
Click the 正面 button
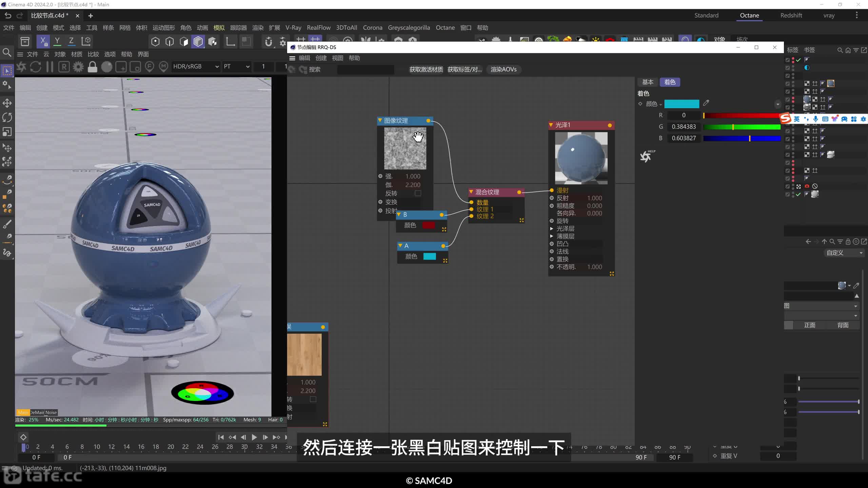(x=810, y=325)
